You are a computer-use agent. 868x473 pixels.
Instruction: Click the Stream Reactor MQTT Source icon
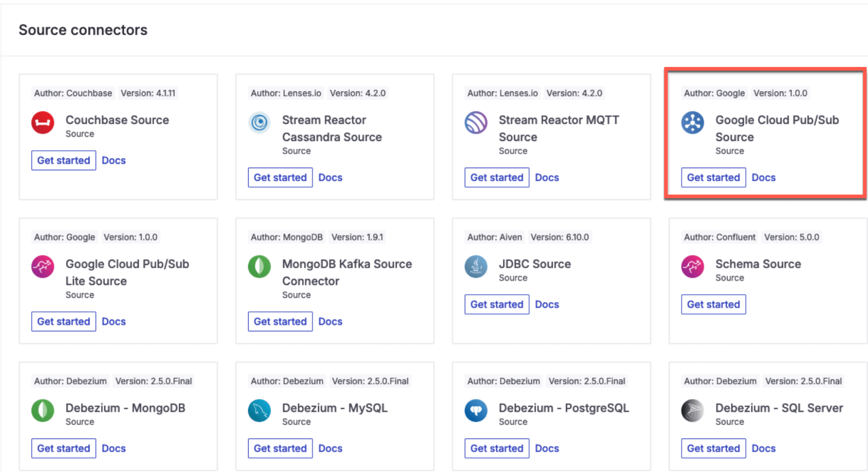[476, 123]
